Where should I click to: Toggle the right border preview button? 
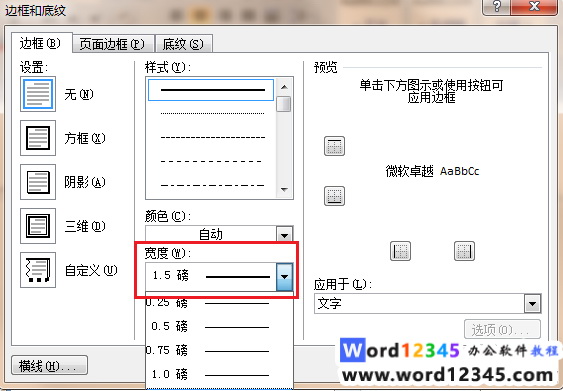(x=464, y=251)
